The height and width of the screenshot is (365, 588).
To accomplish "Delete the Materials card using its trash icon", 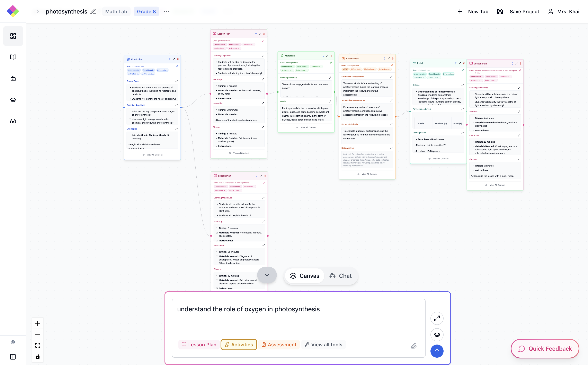I will point(331,55).
